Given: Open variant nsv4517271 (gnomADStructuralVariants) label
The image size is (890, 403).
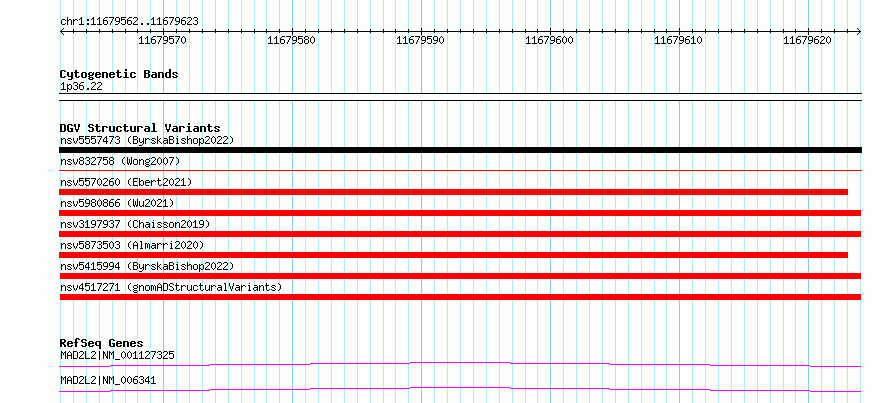Looking at the screenshot, I should (171, 287).
